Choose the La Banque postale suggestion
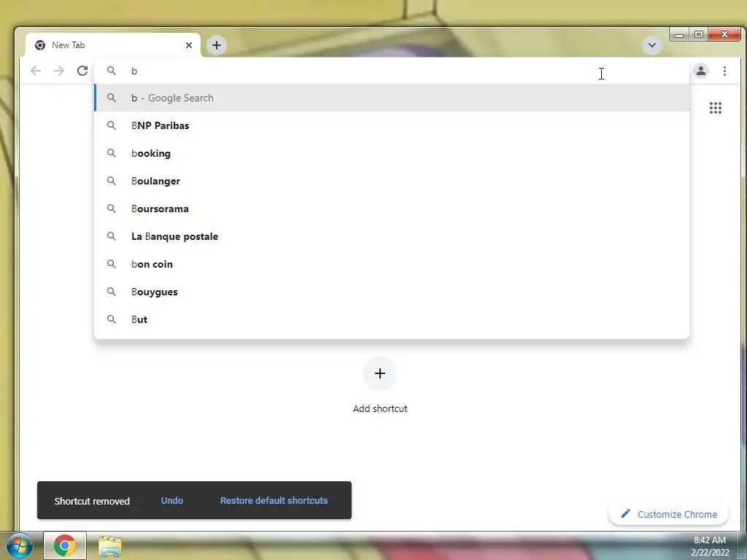Image resolution: width=747 pixels, height=560 pixels. point(392,236)
